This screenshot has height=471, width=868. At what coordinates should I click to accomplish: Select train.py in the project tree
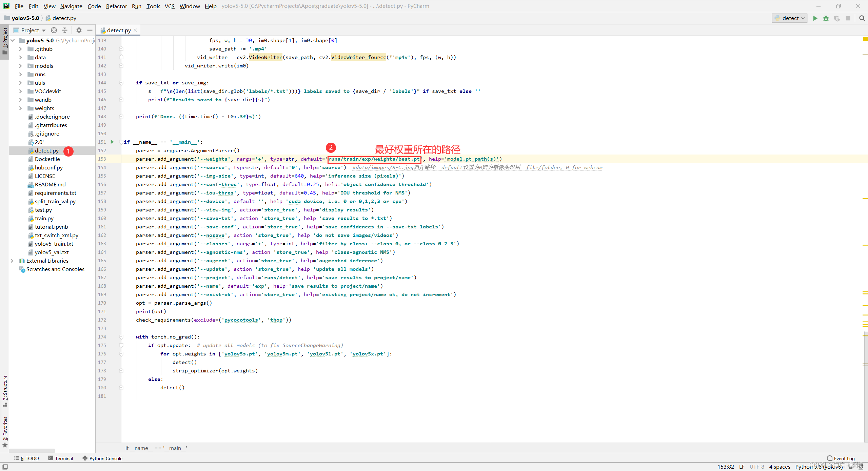[x=44, y=218]
